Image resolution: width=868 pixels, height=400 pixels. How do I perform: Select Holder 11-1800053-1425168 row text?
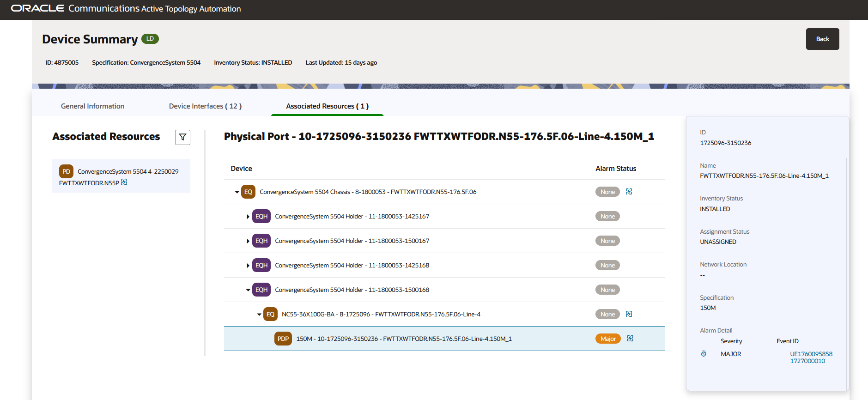point(352,265)
